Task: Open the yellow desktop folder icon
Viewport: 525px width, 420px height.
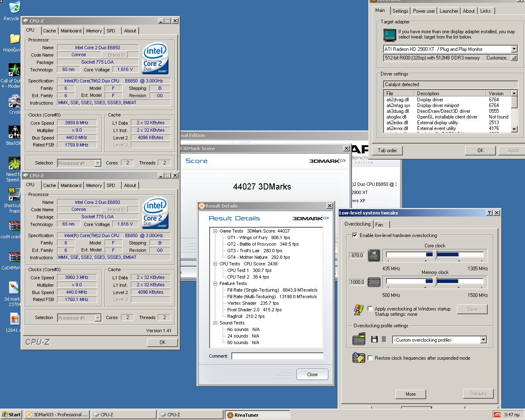Action: click(x=14, y=39)
